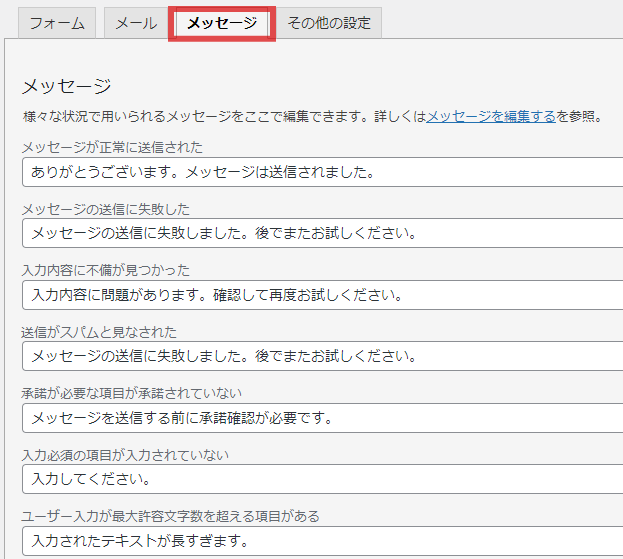The image size is (623, 559).
Task: Click the label メッセージの送信に失敗した
Action: (x=106, y=209)
